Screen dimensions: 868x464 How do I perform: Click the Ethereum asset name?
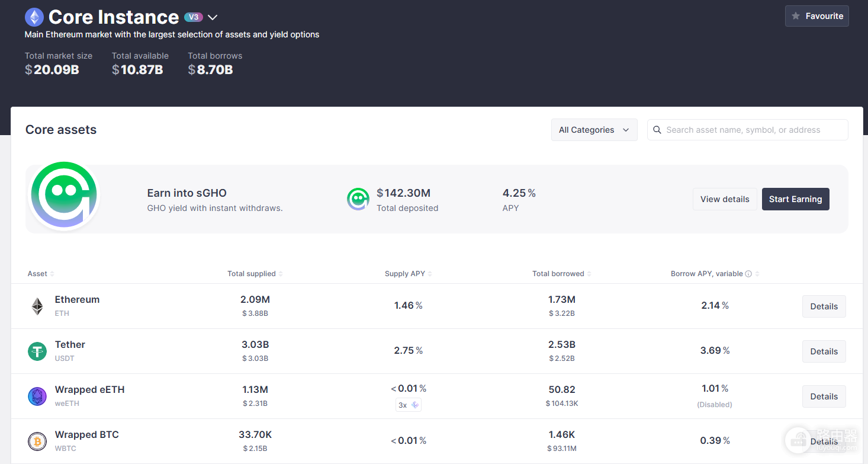coord(77,300)
